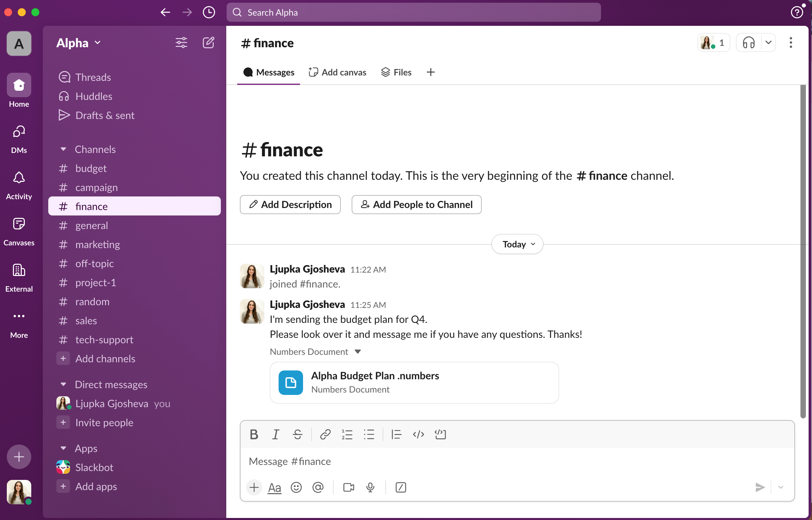Open the Files tab

click(396, 72)
